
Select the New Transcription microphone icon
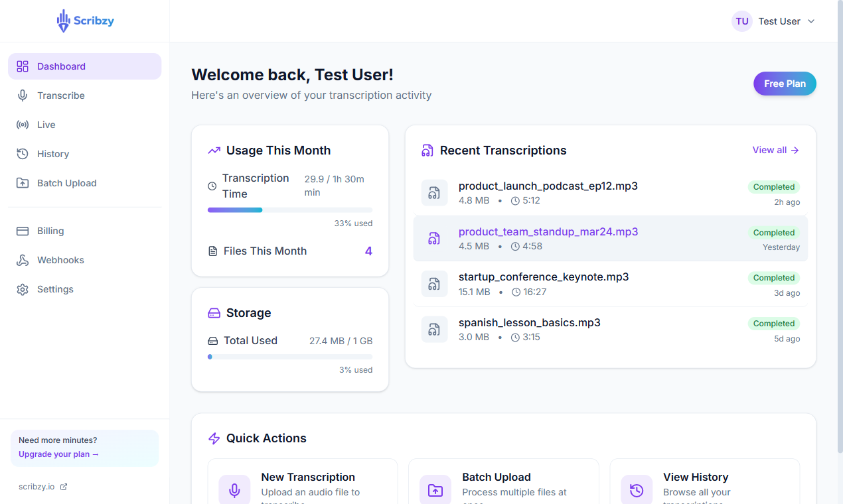[x=234, y=489]
